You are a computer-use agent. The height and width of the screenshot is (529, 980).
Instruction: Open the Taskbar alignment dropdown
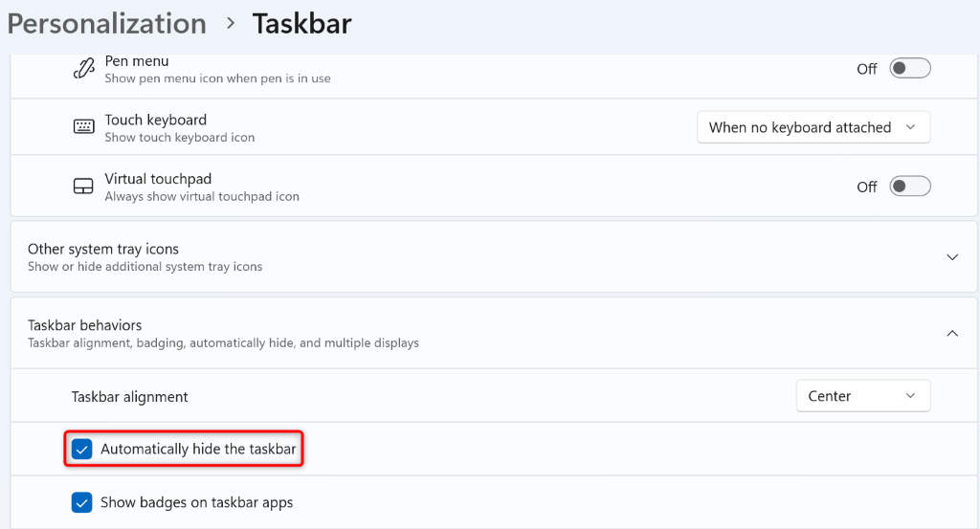(862, 396)
